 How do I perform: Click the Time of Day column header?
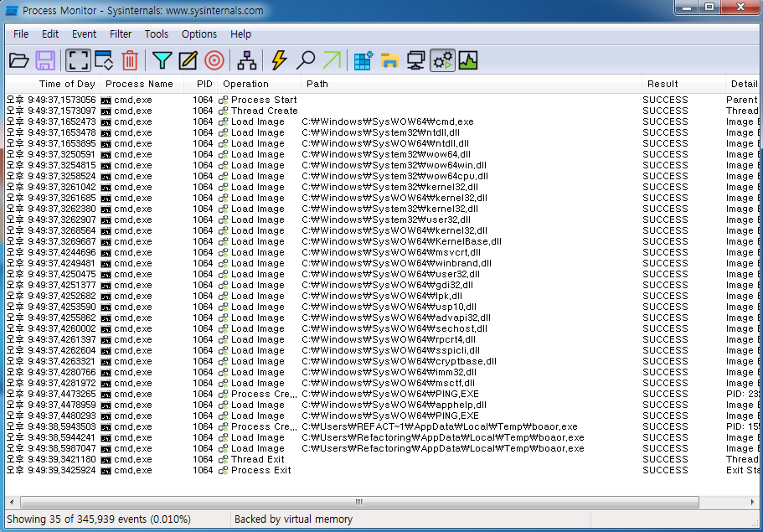click(53, 84)
